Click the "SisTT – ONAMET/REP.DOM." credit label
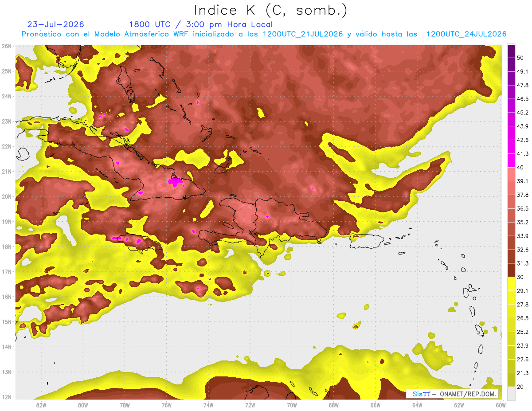 coord(452,394)
